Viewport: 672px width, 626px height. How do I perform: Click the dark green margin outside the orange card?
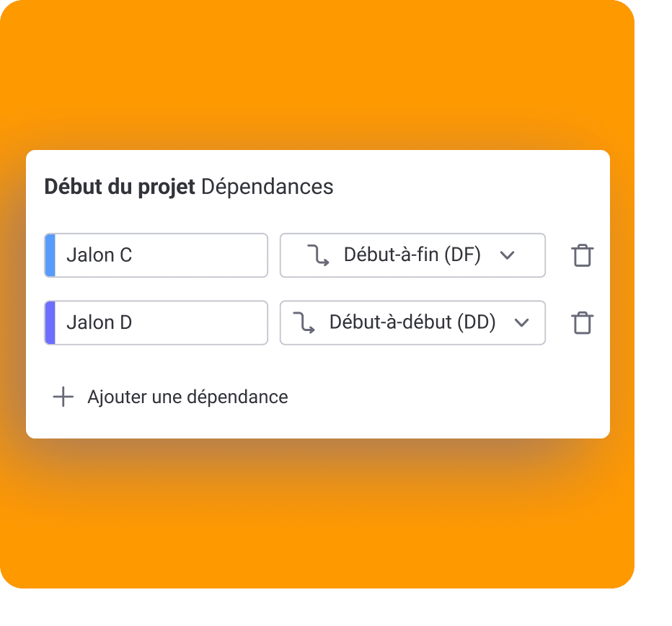[x=653, y=310]
